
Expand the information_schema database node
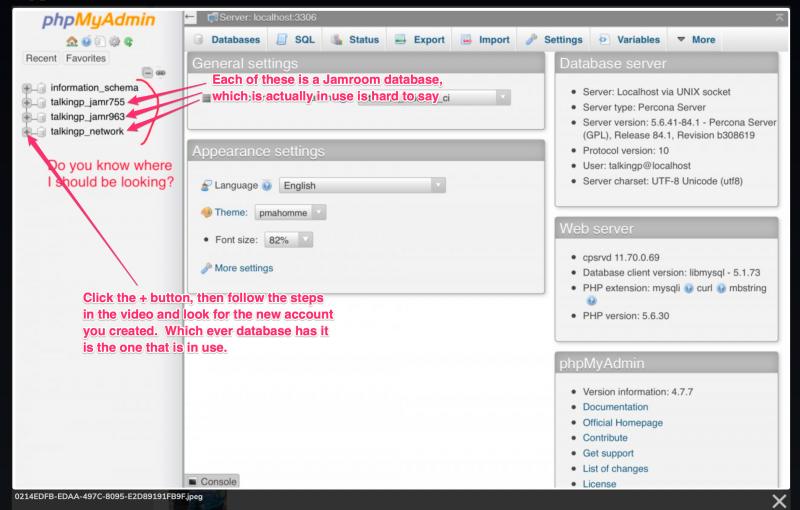coord(27,88)
